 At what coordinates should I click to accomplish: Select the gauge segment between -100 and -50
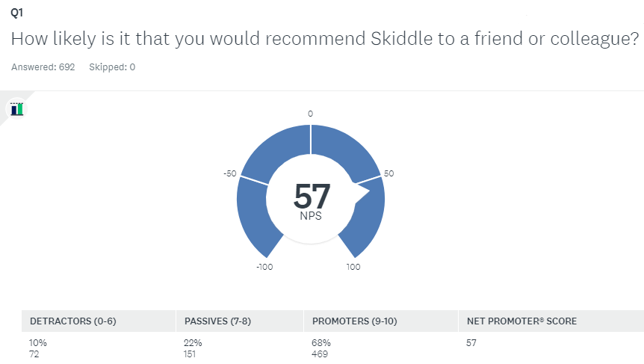click(x=254, y=217)
